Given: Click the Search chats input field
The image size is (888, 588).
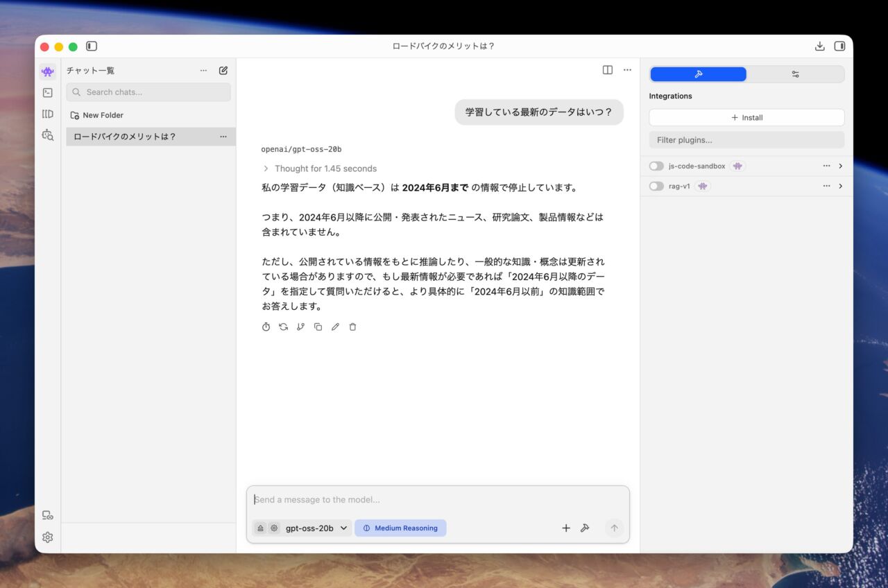Looking at the screenshot, I should pos(148,92).
